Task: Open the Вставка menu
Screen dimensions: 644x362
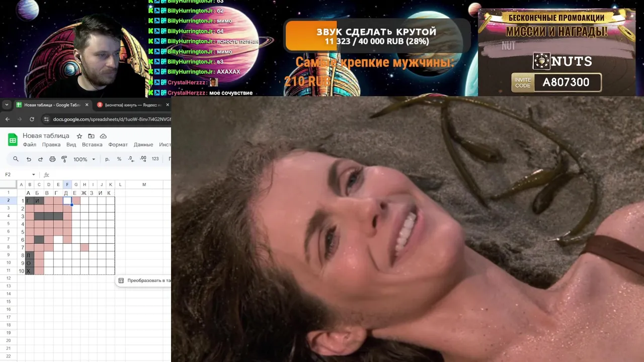Action: point(92,145)
